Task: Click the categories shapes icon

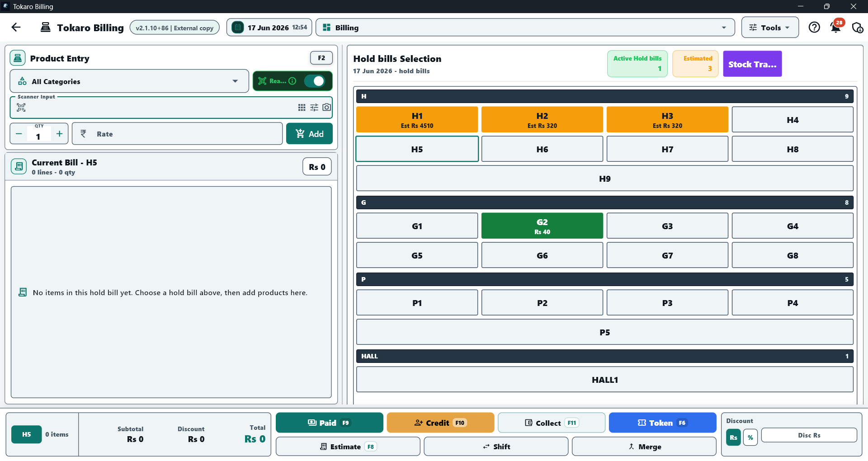Action: 22,81
